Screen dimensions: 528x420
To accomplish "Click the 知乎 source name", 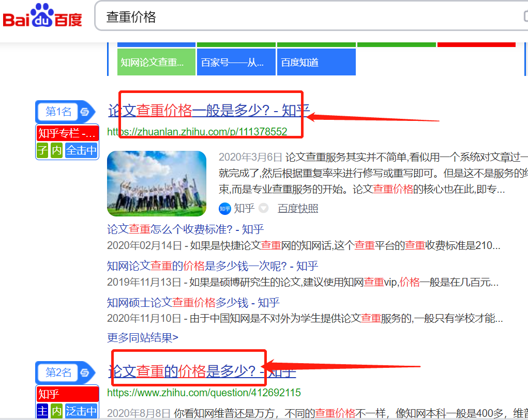I will tap(244, 209).
